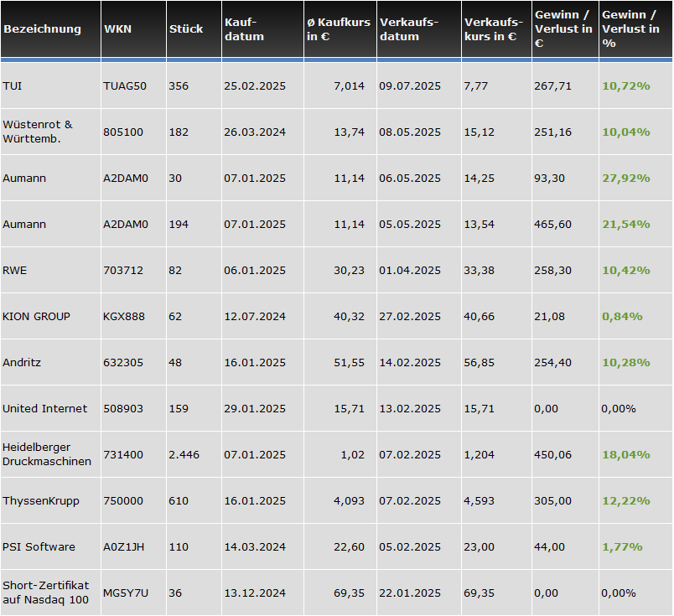Click the Bezeichnung column header

point(42,28)
